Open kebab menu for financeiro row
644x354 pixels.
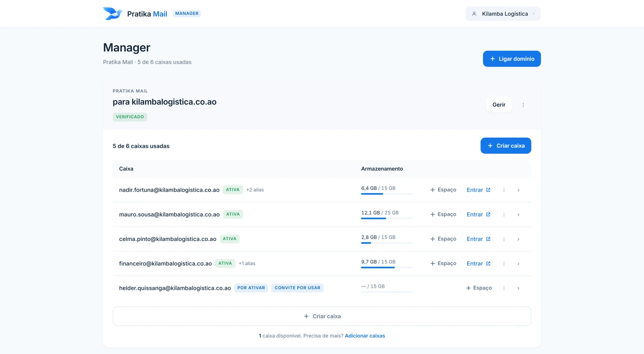click(504, 263)
